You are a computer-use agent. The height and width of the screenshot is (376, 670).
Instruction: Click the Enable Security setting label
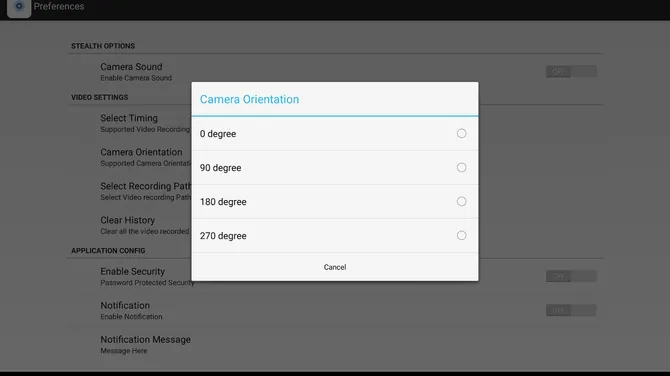click(x=132, y=271)
